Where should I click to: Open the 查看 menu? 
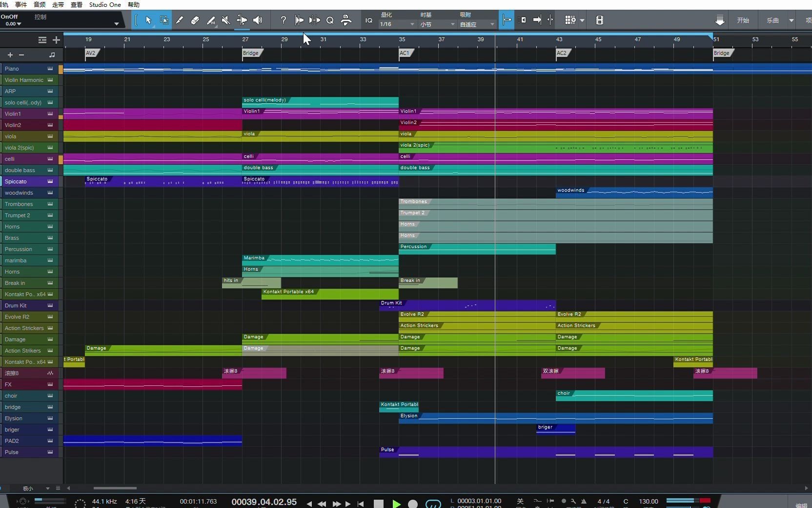(77, 4)
